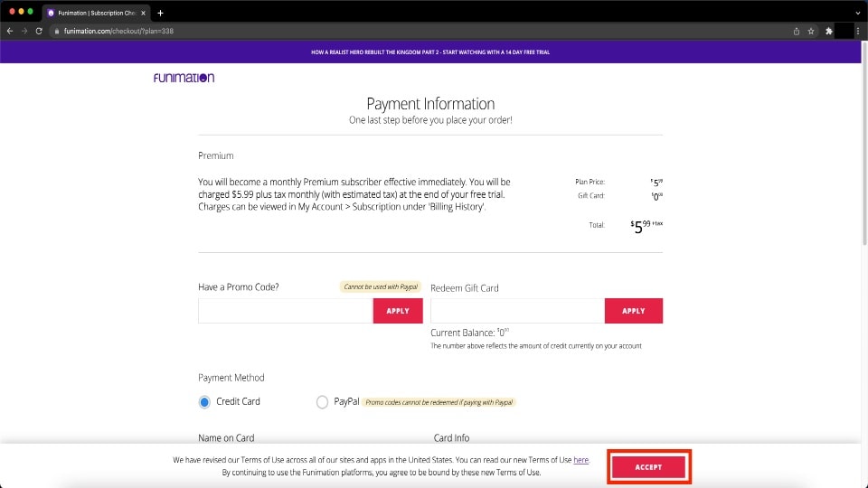Click the 'Current Balance' text
868x488 pixels.
point(469,333)
